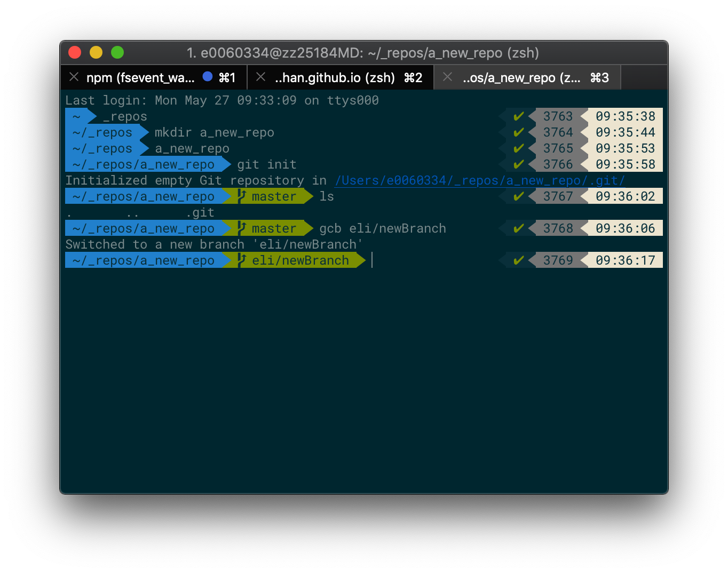Click the git branch icon beside eli/newBranch
The height and width of the screenshot is (573, 728).
tap(241, 260)
